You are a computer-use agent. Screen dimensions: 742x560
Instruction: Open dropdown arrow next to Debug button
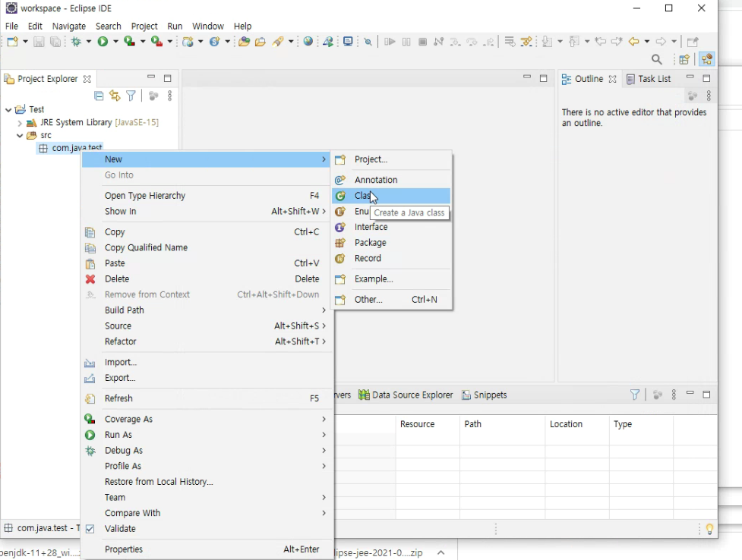click(88, 42)
